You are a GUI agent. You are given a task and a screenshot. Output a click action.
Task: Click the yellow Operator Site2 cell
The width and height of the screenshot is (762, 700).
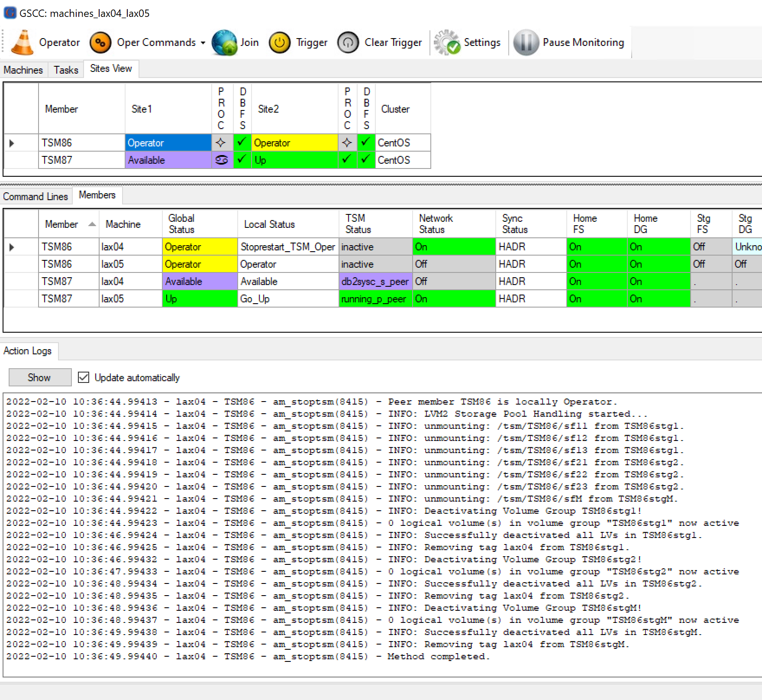(294, 143)
